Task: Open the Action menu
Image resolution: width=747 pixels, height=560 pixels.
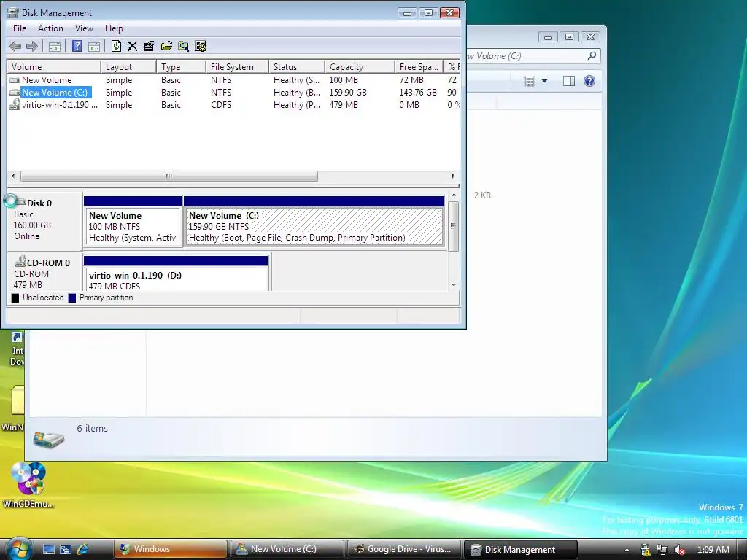Action: (50, 28)
